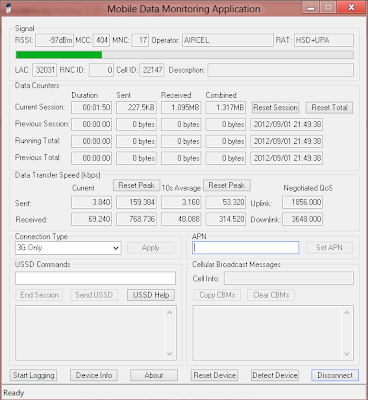Minimize the application window
Image resolution: width=368 pixels, height=400 pixels.
pyautogui.click(x=311, y=8)
